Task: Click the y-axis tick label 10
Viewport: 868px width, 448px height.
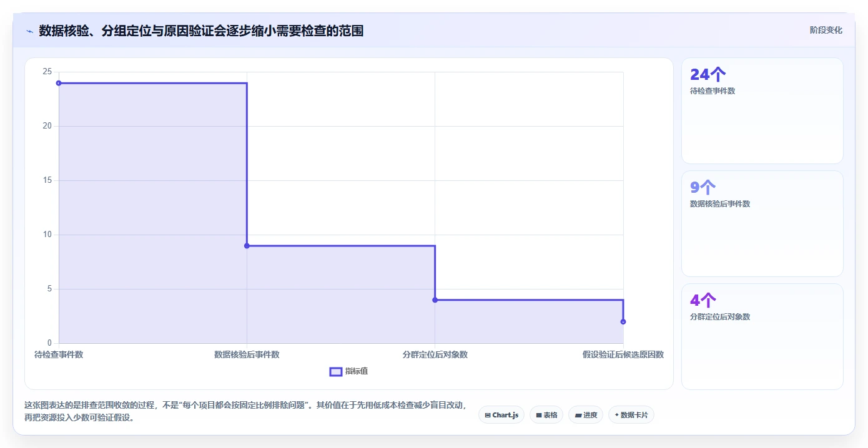Action: coord(47,235)
